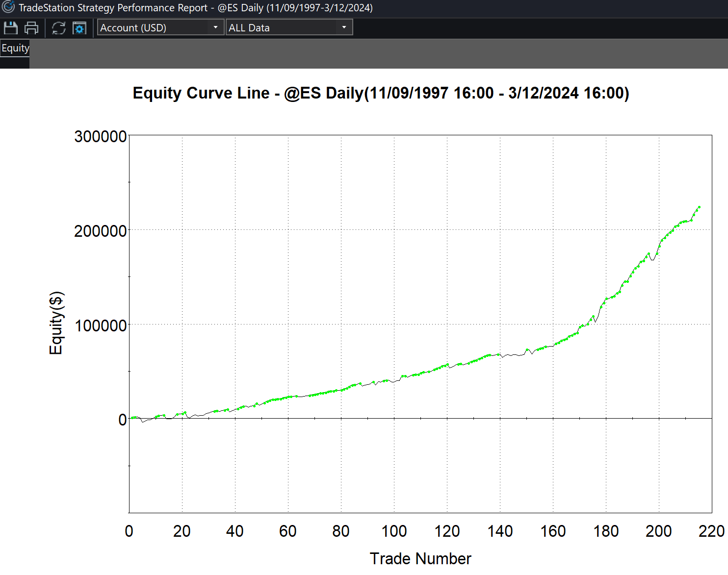The height and width of the screenshot is (575, 728).
Task: Click the 100 trade number axis label
Action: (x=394, y=531)
